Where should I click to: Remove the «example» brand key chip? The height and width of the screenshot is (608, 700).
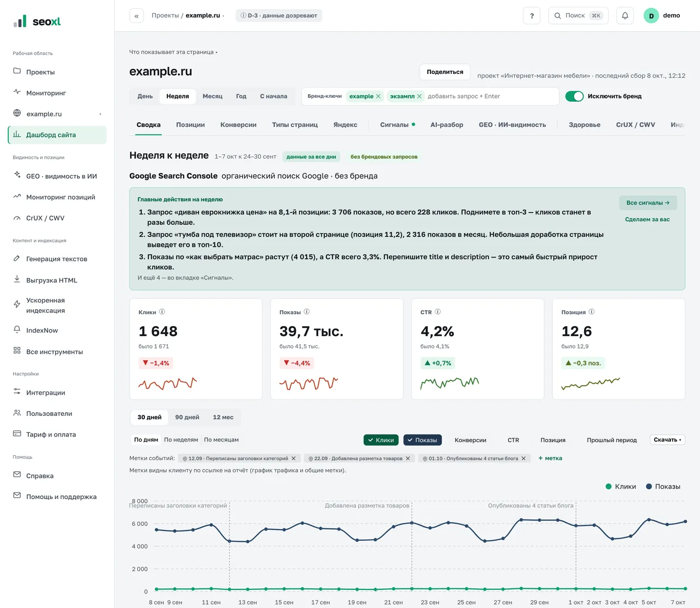tap(378, 96)
